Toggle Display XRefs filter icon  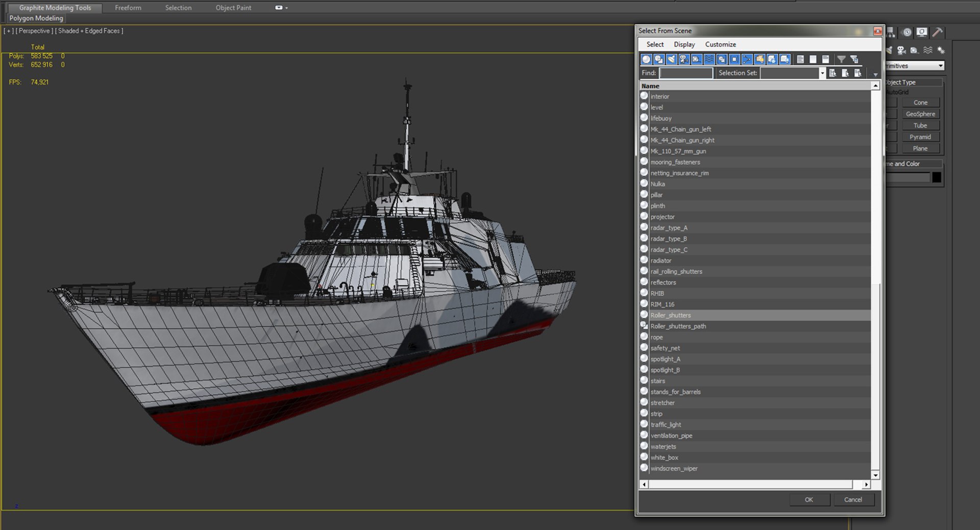pos(734,59)
